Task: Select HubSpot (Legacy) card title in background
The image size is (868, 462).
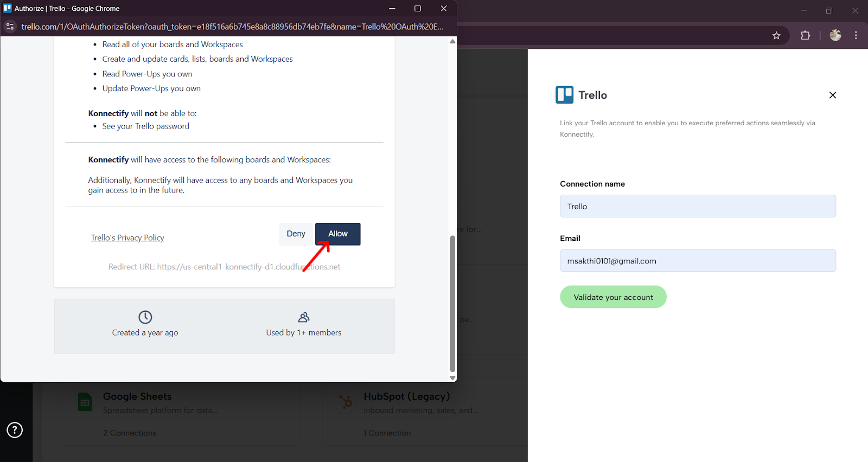Action: [407, 396]
